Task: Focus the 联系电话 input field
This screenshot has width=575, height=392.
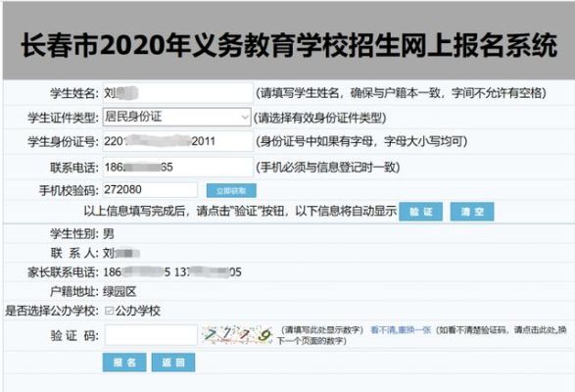Action: (178, 167)
